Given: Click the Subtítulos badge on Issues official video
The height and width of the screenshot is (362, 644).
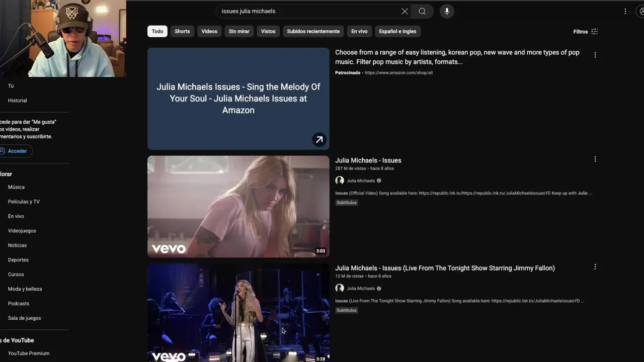Looking at the screenshot, I should tap(347, 203).
